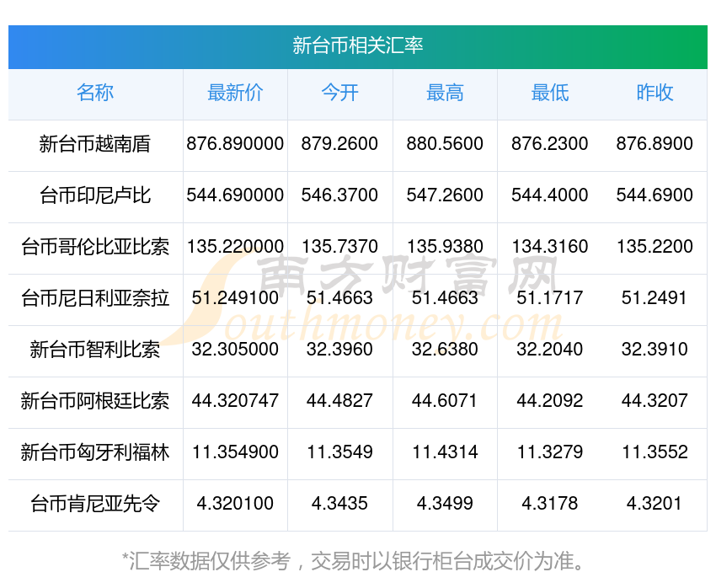The width and height of the screenshot is (716, 588).
Task: Select the 名称 column header
Action: pos(95,93)
